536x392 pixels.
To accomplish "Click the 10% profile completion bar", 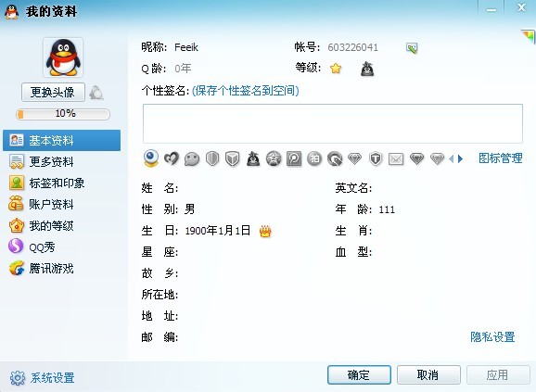I will tap(63, 114).
